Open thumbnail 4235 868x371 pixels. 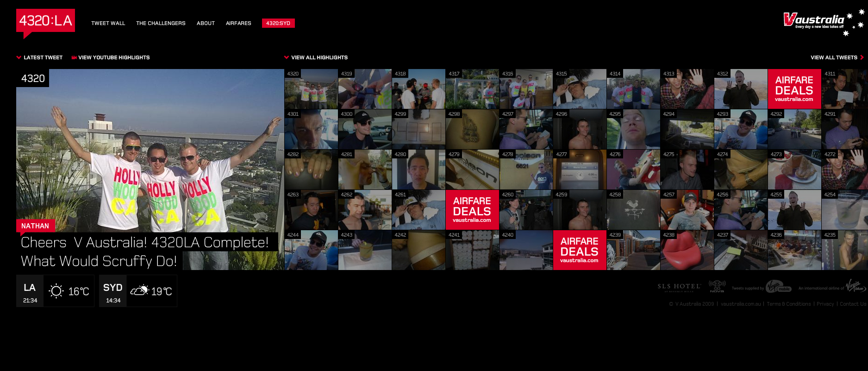pos(845,250)
